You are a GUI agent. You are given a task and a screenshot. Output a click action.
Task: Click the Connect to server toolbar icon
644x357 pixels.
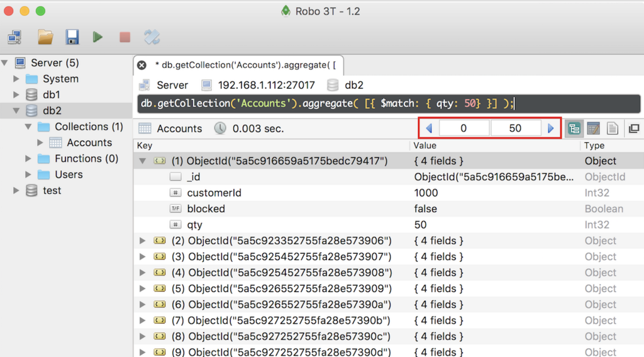(15, 37)
